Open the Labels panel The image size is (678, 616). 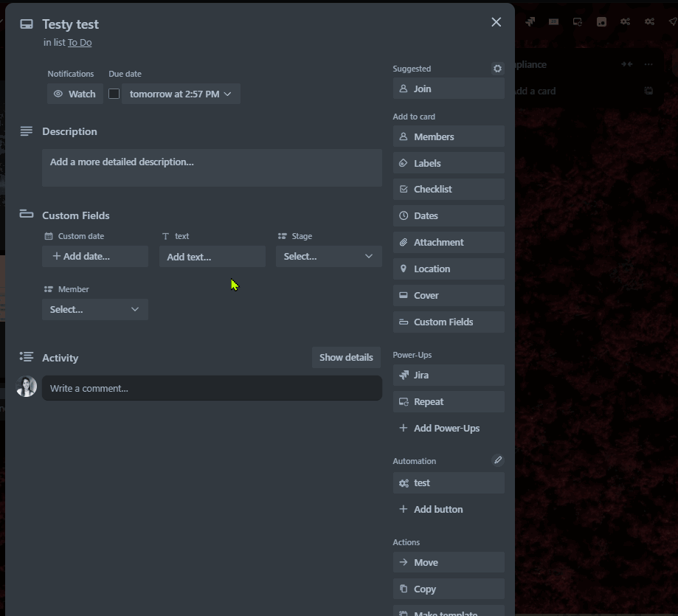coord(448,162)
